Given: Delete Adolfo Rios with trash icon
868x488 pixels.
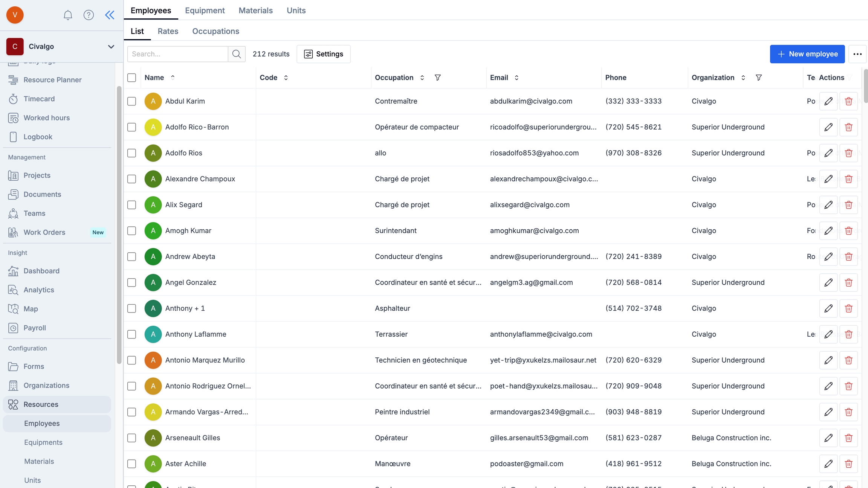Looking at the screenshot, I should [x=848, y=153].
